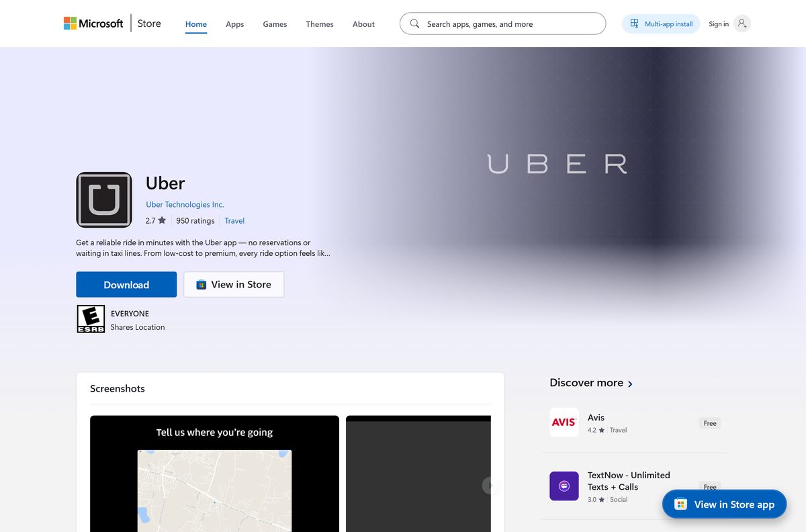Click the Uber app description text
The image size is (806, 532).
click(203, 248)
